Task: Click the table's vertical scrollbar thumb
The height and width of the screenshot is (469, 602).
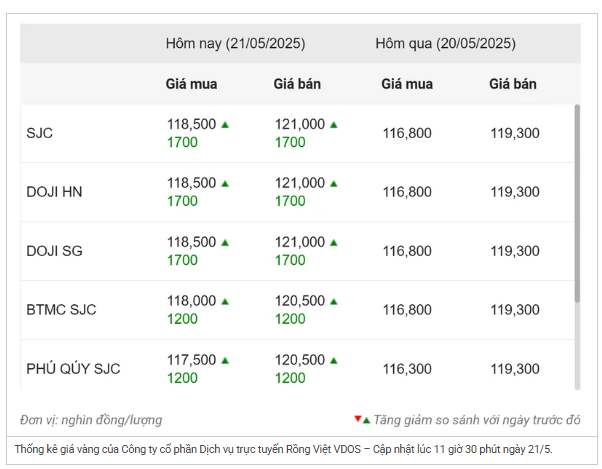Action: [577, 203]
